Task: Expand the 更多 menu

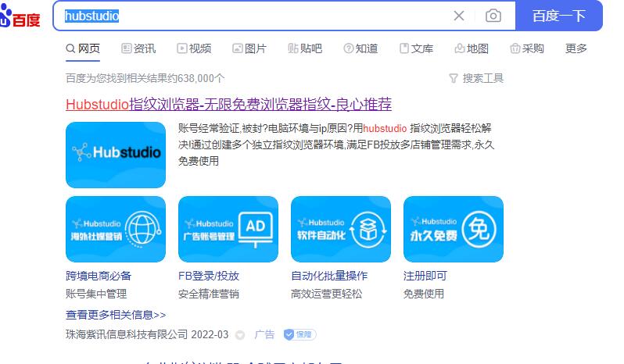Action: (576, 48)
